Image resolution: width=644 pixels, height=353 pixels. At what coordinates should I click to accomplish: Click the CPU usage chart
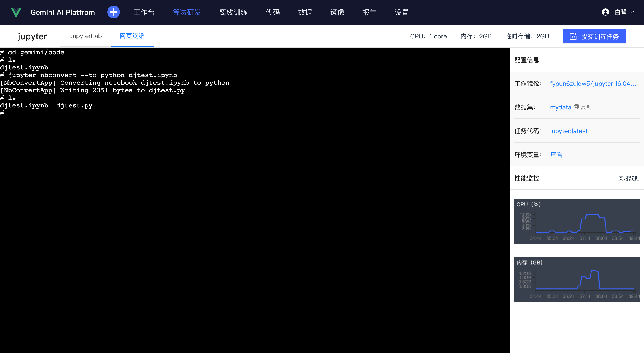[576, 221]
